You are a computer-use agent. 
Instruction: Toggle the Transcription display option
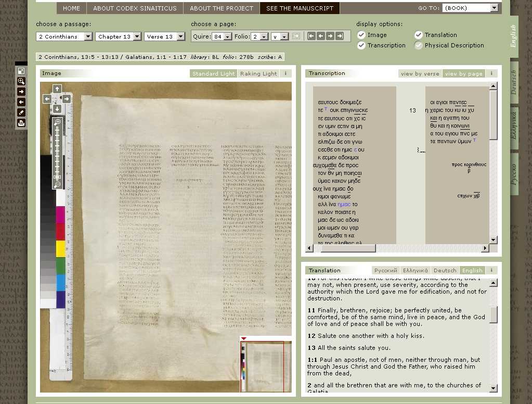pos(361,45)
